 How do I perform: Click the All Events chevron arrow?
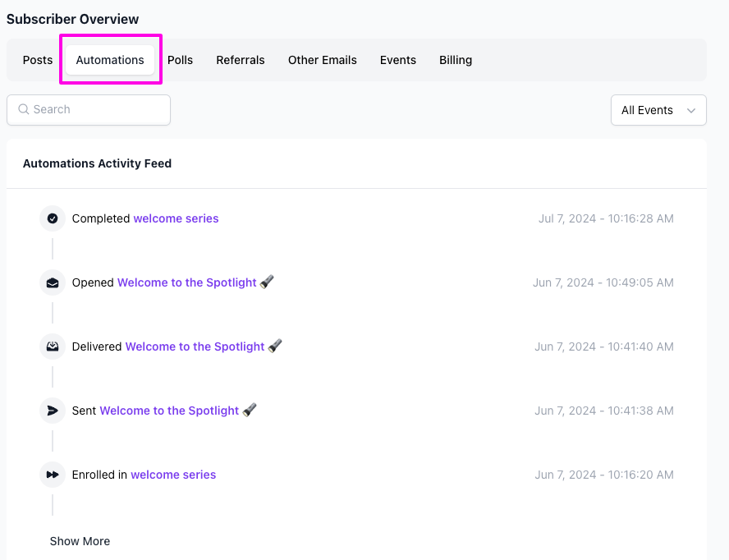click(690, 110)
